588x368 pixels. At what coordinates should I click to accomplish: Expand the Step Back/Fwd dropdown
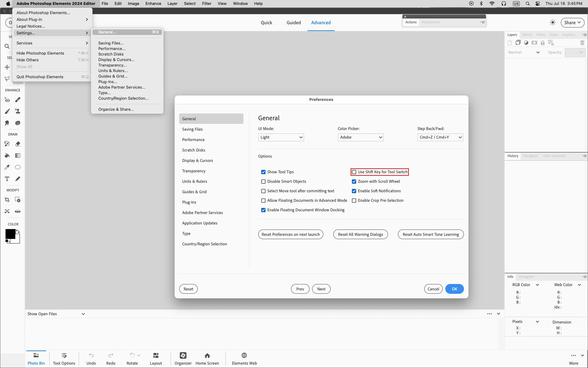[440, 137]
